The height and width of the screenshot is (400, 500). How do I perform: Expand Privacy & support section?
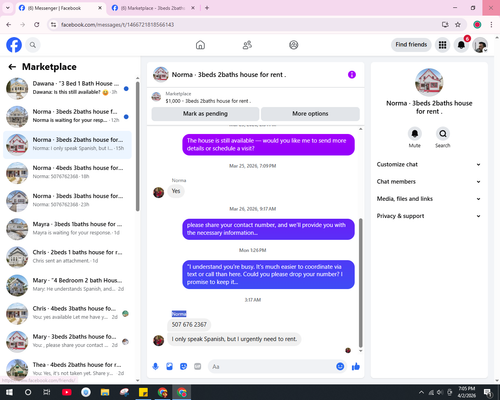429,216
